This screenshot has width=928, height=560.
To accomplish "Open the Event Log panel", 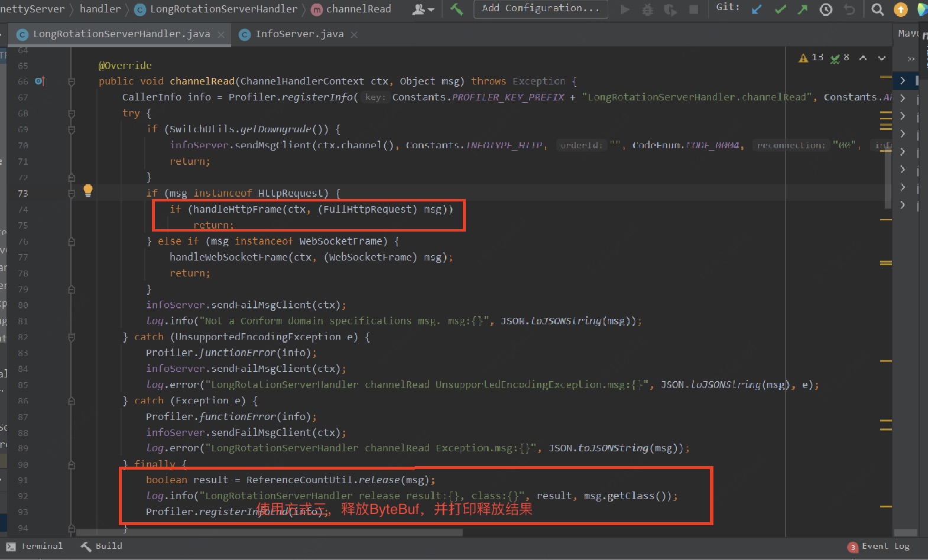I will click(x=878, y=546).
